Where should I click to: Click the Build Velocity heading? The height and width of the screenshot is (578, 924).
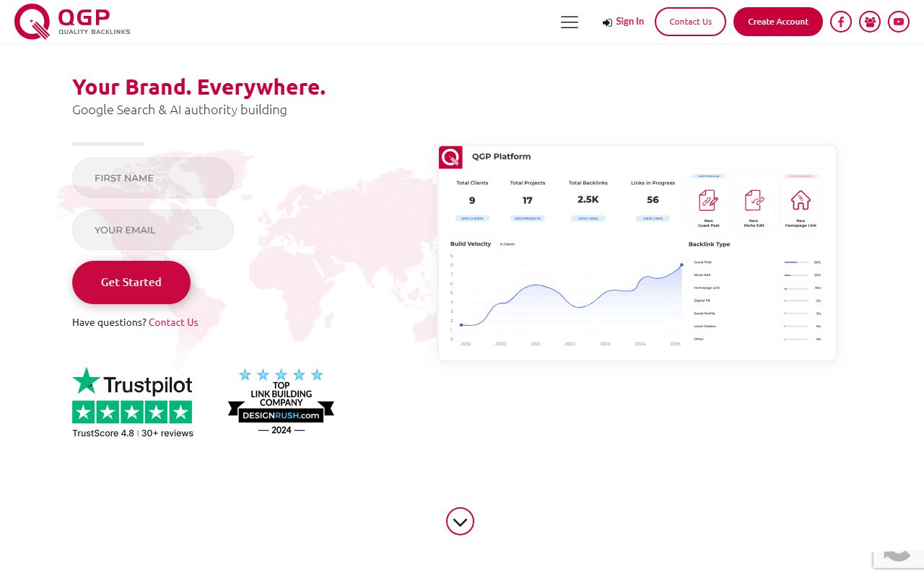coord(471,244)
